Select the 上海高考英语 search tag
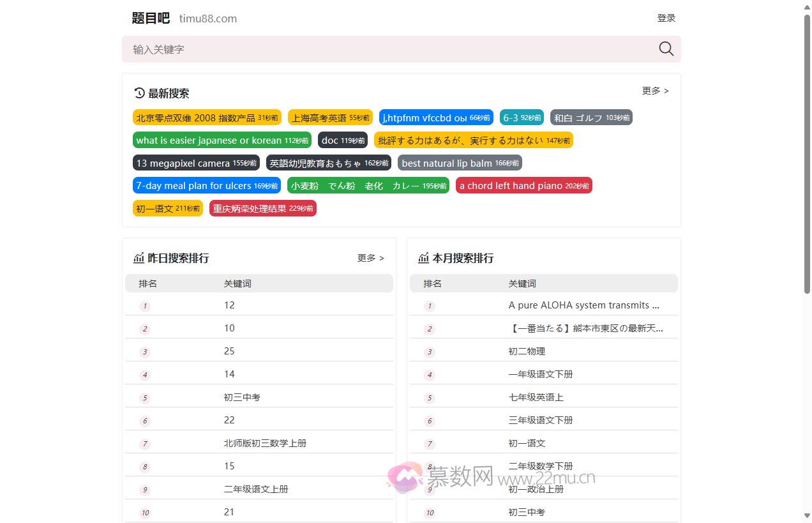 331,117
